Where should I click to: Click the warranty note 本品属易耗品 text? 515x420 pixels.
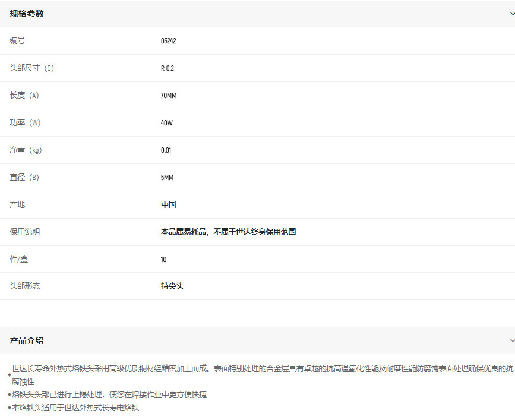(228, 232)
